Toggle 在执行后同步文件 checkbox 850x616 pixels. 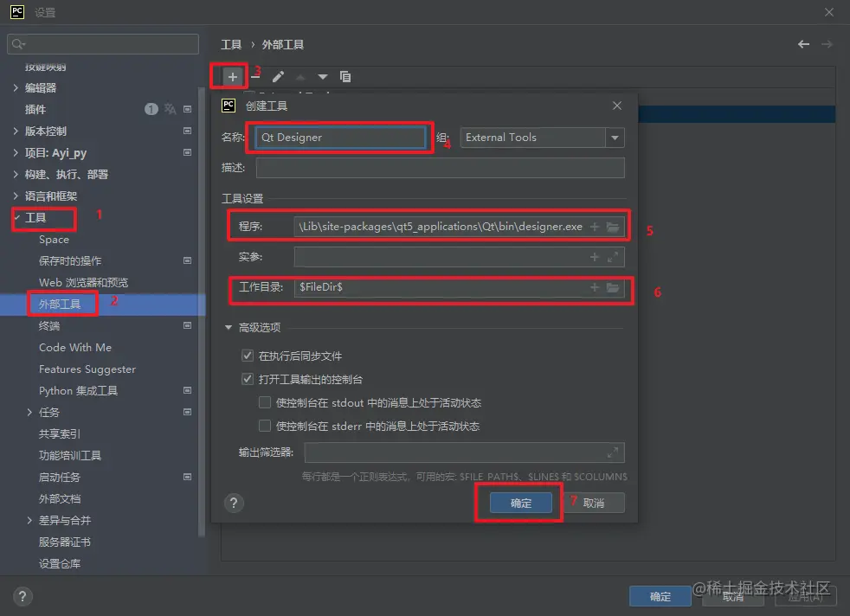(248, 356)
